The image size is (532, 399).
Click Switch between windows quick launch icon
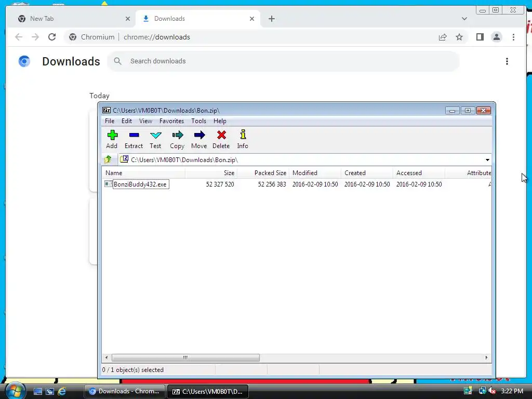click(50, 392)
